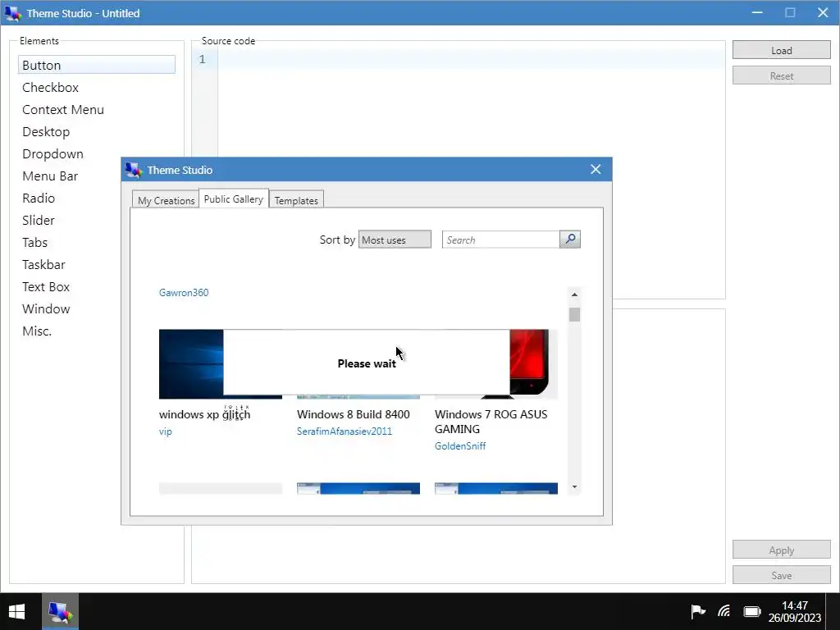Image resolution: width=840 pixels, height=630 pixels.
Task: Switch to the My Creations tab
Action: coord(166,200)
